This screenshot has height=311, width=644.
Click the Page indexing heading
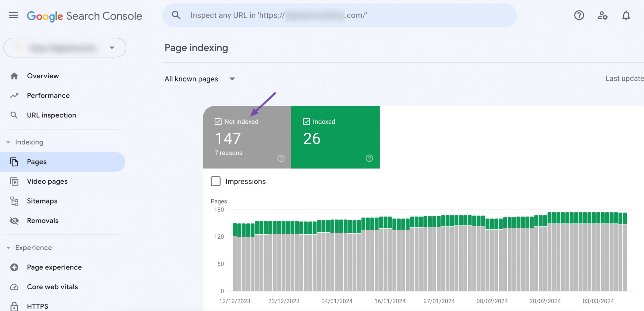[196, 48]
